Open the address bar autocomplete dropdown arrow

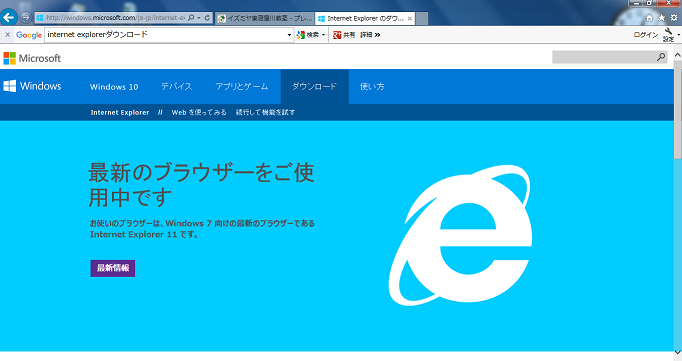[x=199, y=18]
